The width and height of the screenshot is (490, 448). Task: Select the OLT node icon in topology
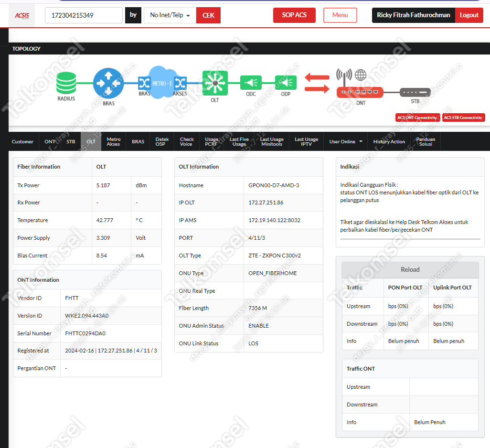215,83
